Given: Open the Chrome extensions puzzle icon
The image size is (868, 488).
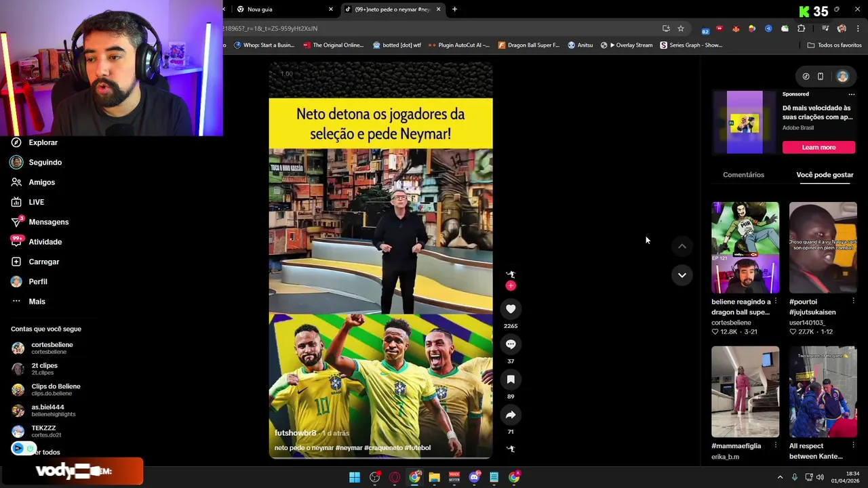Looking at the screenshot, I should click(802, 28).
